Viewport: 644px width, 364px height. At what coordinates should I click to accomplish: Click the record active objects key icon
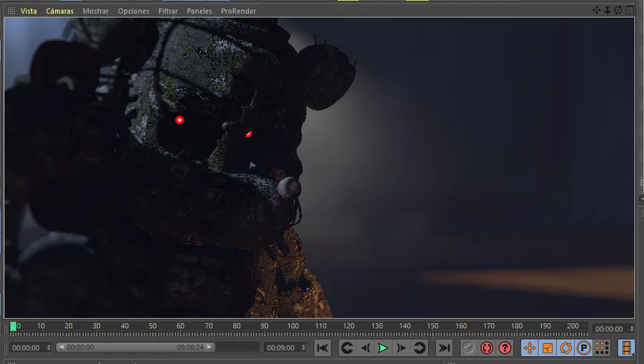point(468,348)
